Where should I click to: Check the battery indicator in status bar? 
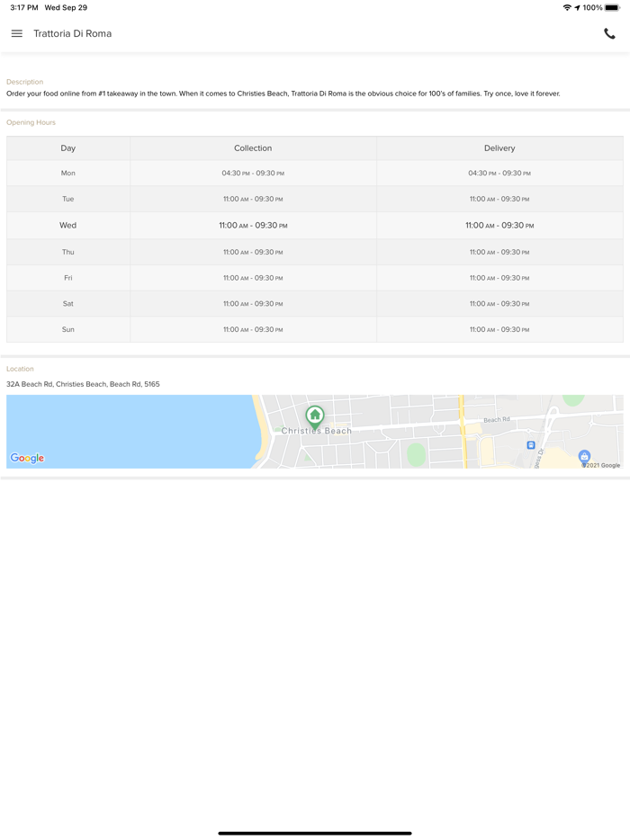point(612,7)
